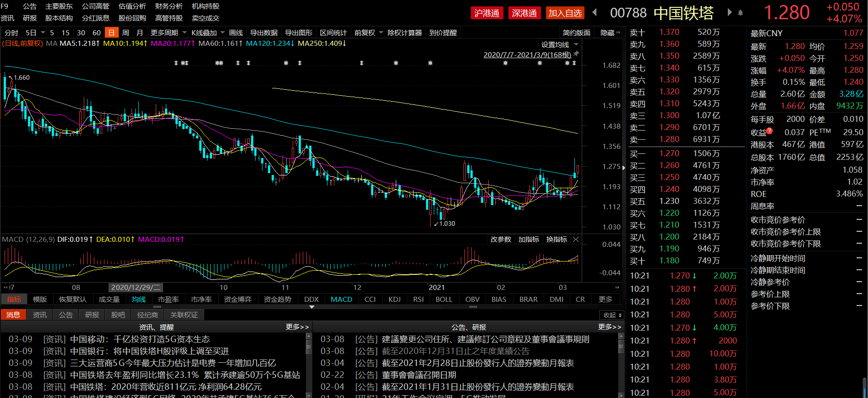868x398 pixels.
Task: Select the 5-minute period
Action: point(52,33)
